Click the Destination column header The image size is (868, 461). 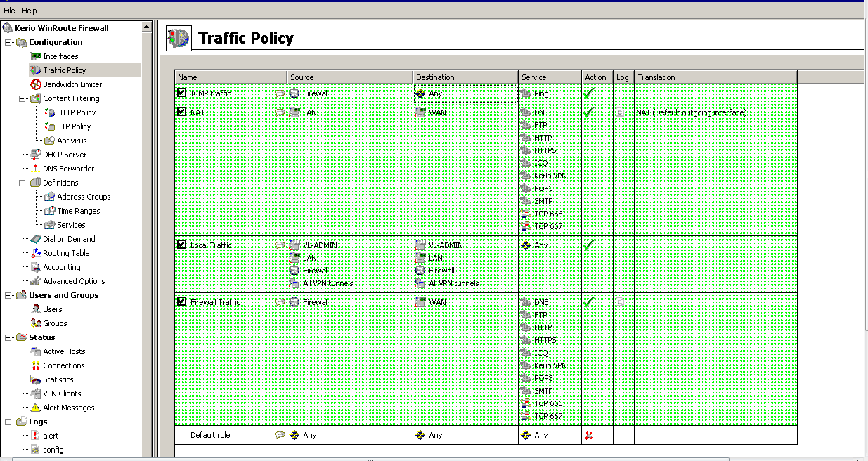466,77
